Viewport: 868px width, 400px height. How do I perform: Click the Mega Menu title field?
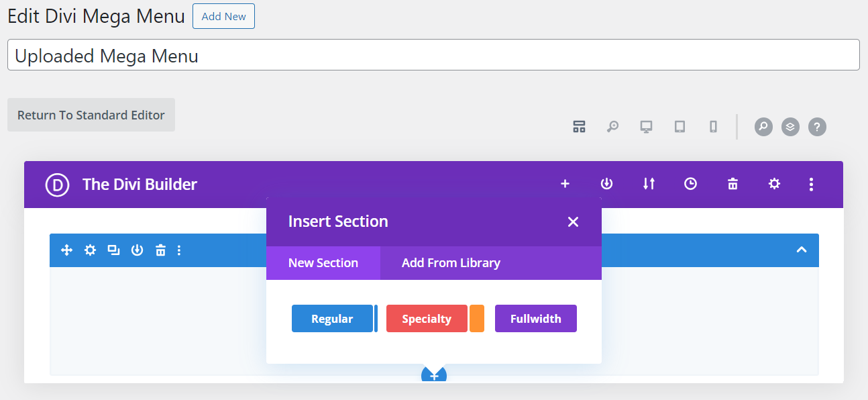433,55
